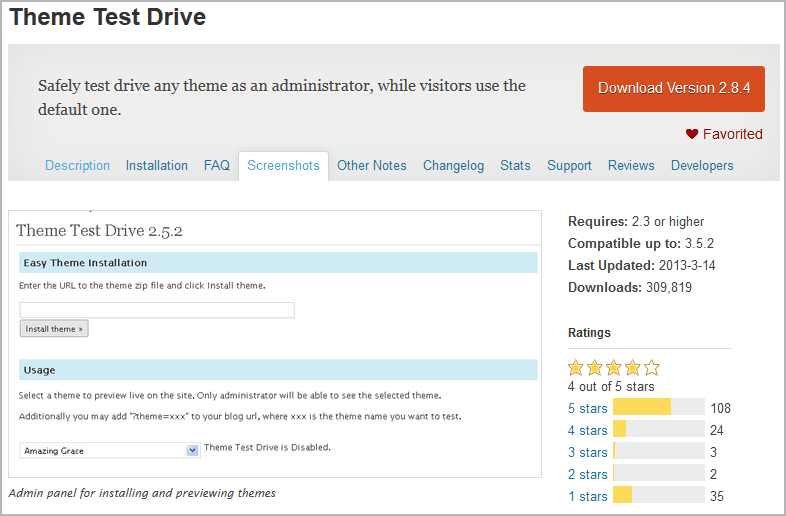Open the Support tab
786x516 pixels.
569,165
